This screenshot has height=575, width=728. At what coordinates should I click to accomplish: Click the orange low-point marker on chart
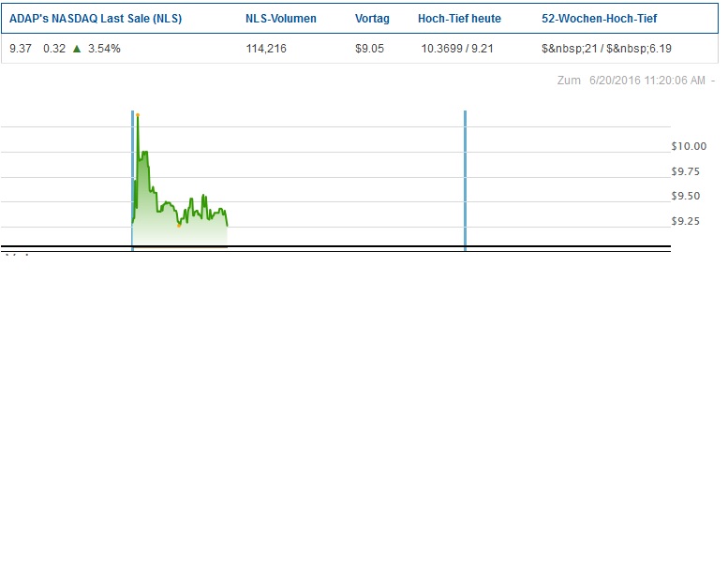[179, 226]
